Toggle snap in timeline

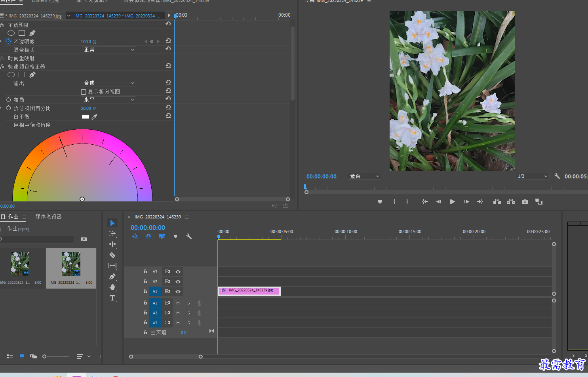tap(148, 236)
